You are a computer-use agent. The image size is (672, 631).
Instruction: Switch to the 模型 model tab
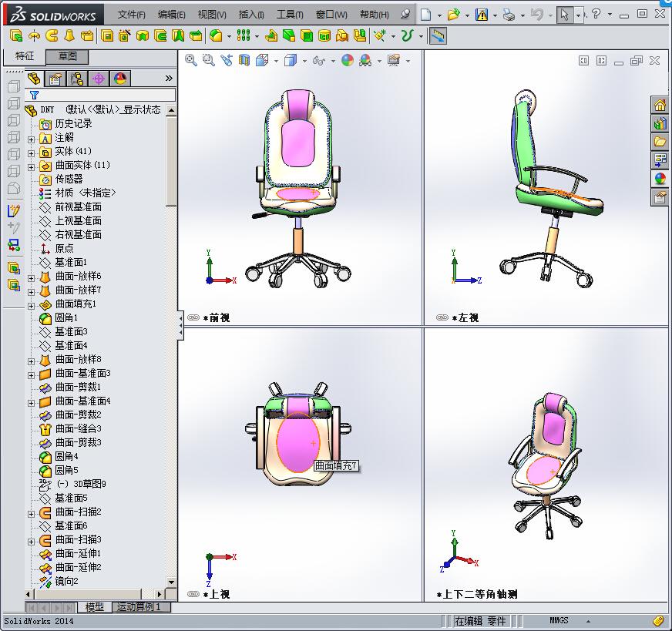(95, 607)
